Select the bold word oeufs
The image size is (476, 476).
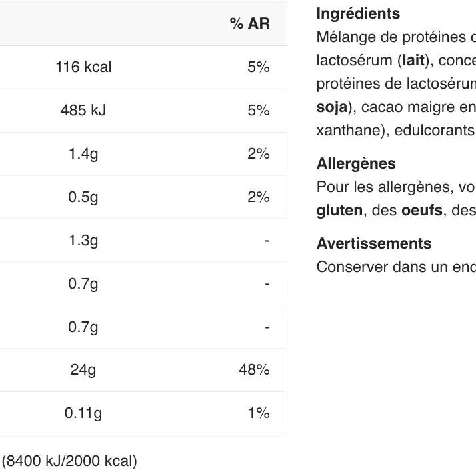(421, 211)
